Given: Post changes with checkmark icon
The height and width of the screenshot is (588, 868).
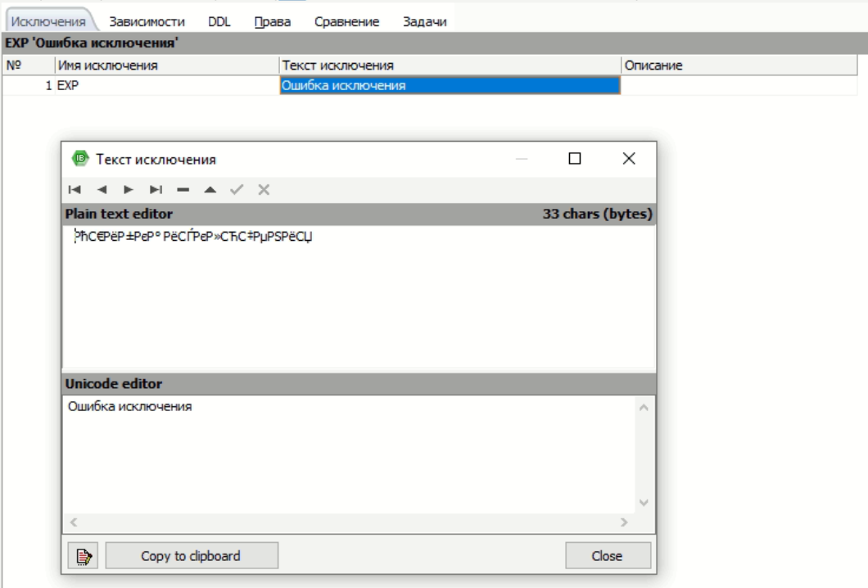Looking at the screenshot, I should [236, 190].
